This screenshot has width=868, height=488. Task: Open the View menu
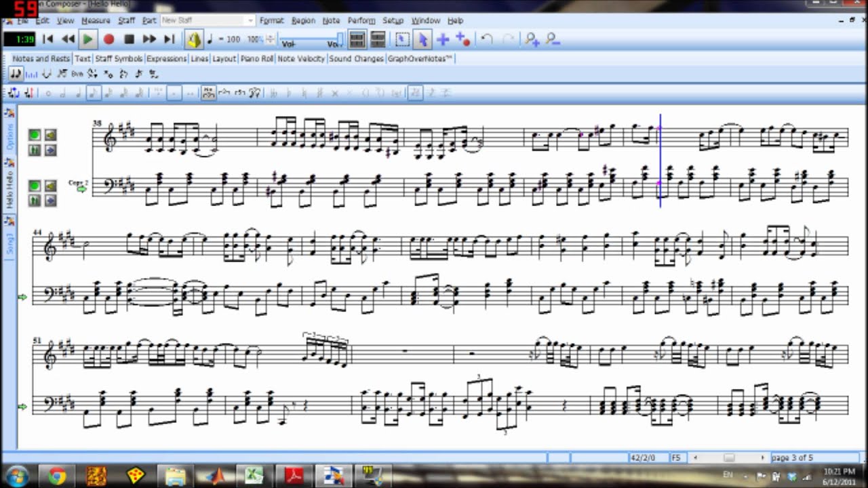[65, 21]
